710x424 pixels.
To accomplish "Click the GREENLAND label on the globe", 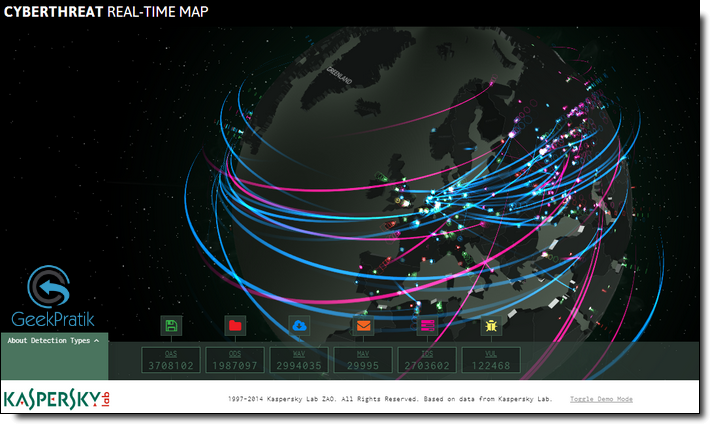I will pos(340,76).
